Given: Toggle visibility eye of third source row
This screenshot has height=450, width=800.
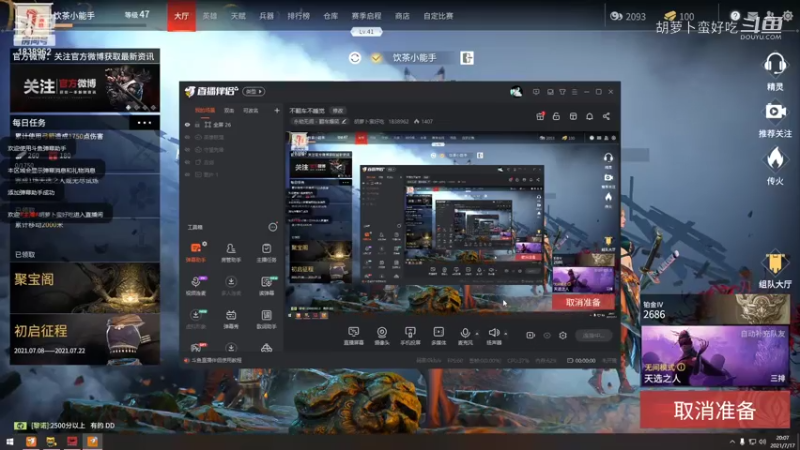Looking at the screenshot, I should (187, 150).
